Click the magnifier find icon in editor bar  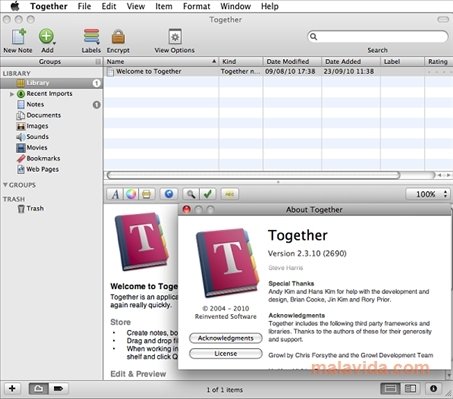coord(191,194)
